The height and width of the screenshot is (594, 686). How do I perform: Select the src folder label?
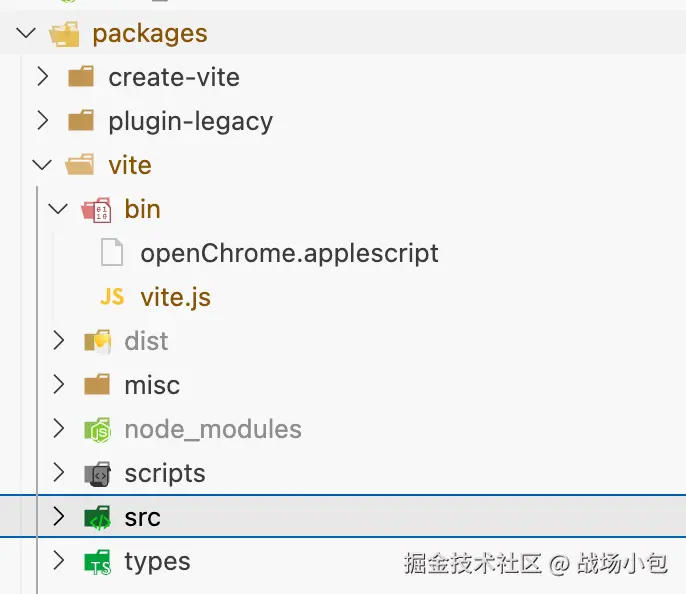[142, 518]
